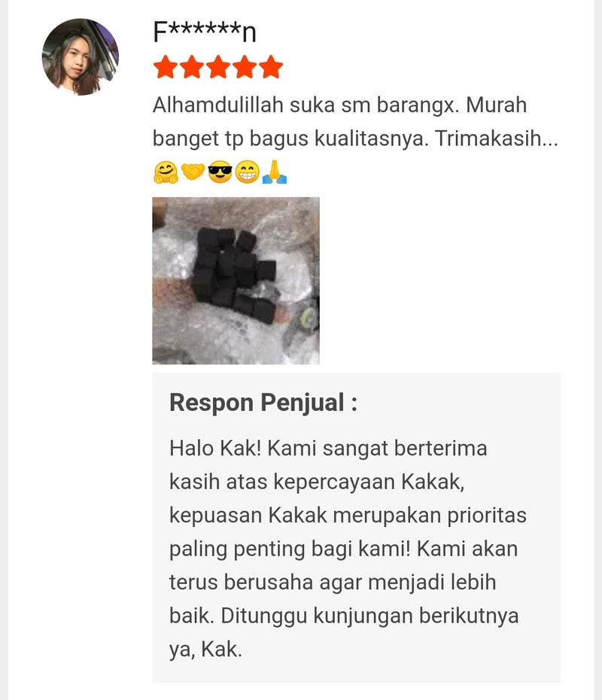Click the third orange rating star

218,68
